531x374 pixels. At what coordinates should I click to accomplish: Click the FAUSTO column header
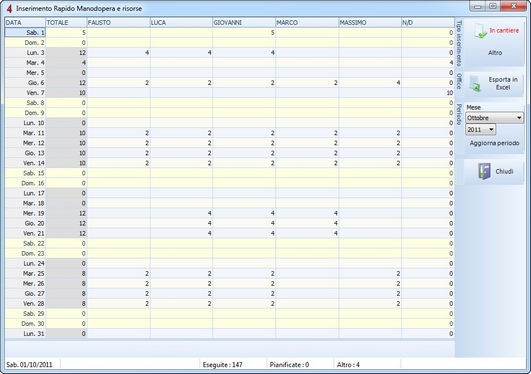[x=119, y=23]
